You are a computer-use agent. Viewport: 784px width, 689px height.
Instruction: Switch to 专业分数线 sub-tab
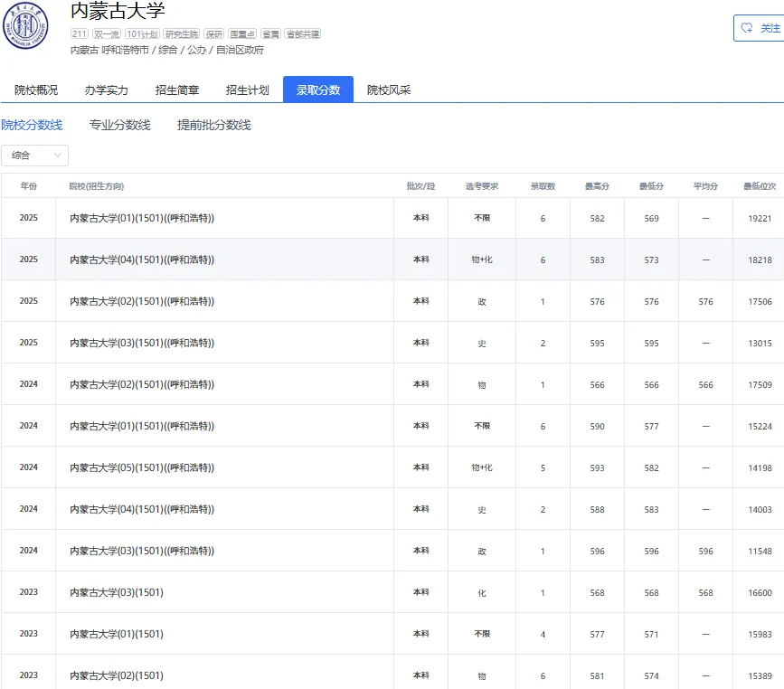point(119,125)
